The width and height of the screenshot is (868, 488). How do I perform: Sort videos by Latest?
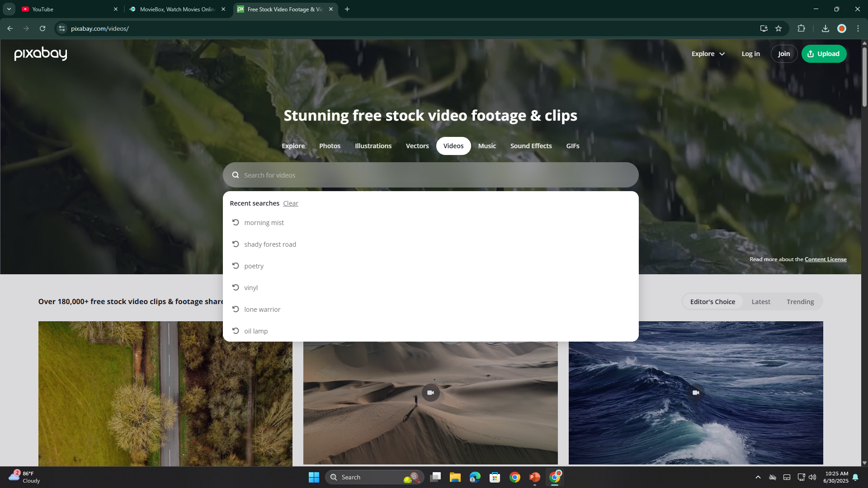pyautogui.click(x=761, y=302)
